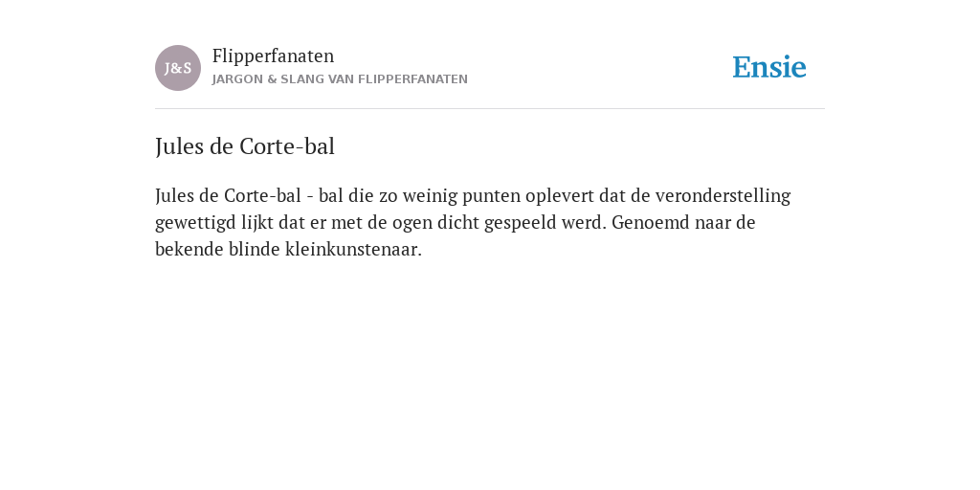Click the Jules de Corte-bal heading
This screenshot has height=490, width=980.
245,146
